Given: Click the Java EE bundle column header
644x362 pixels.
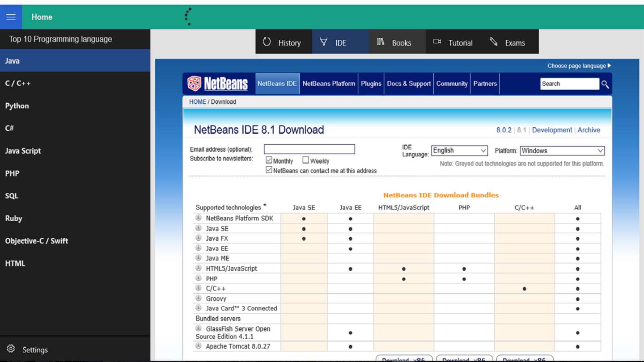Looking at the screenshot, I should pyautogui.click(x=350, y=207).
